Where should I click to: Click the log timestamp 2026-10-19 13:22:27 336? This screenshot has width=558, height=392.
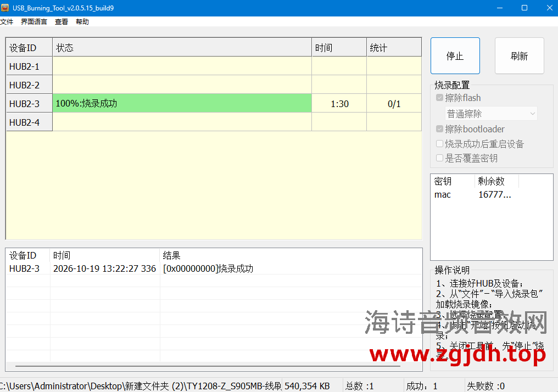[x=104, y=268]
